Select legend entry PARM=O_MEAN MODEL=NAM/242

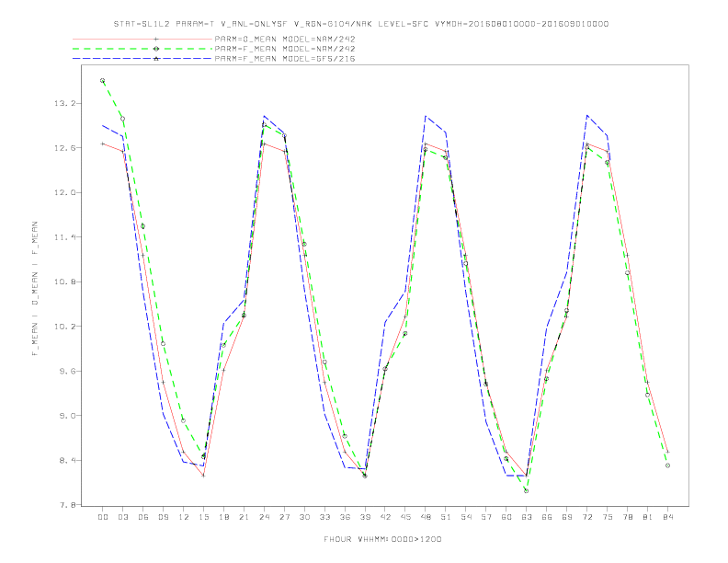285,40
